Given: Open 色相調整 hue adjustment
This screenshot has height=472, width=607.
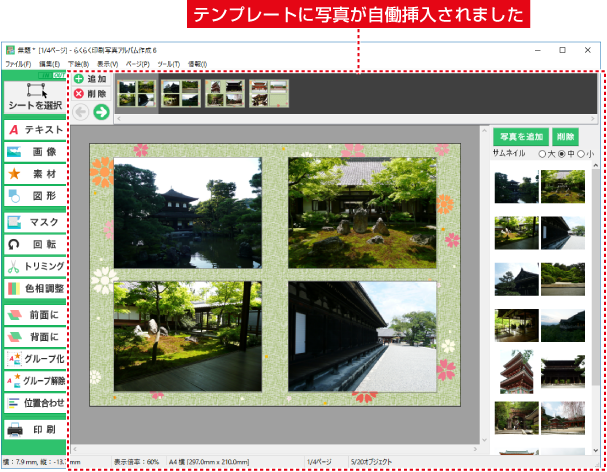Looking at the screenshot, I should point(35,289).
